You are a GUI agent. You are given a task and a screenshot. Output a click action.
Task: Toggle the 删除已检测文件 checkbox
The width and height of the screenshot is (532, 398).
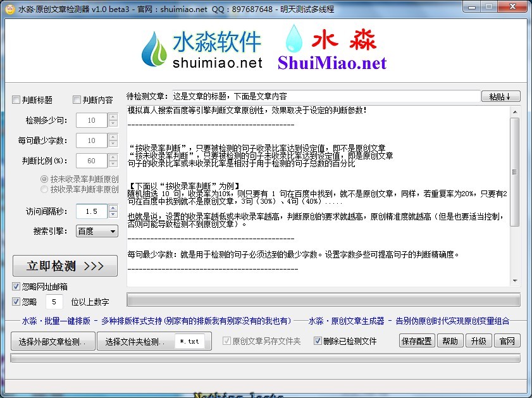click(x=317, y=341)
